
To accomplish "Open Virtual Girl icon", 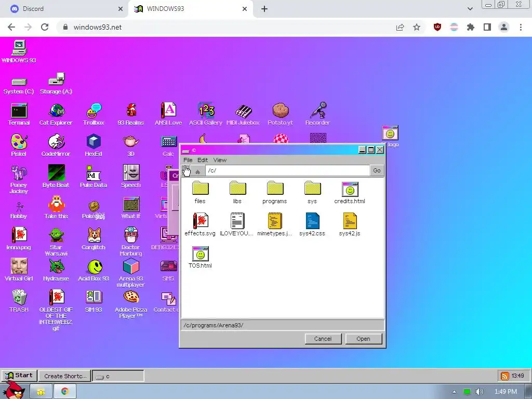I will [19, 270].
